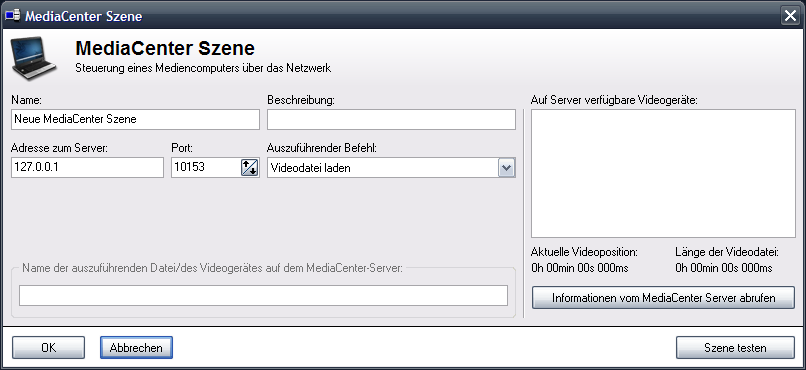Click the 'Auf Server verfügbare Videogeräte' label

pos(614,100)
